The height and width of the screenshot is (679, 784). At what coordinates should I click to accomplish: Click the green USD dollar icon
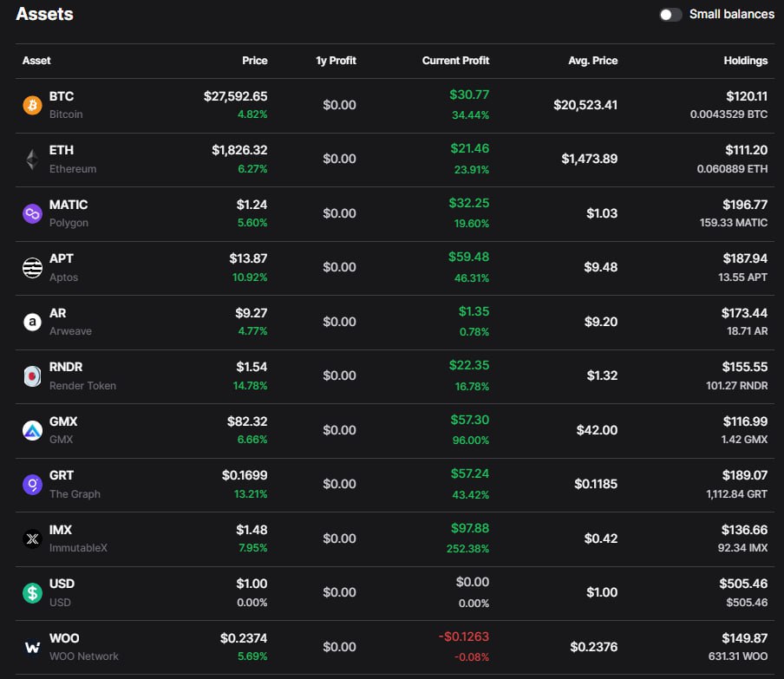pos(32,593)
